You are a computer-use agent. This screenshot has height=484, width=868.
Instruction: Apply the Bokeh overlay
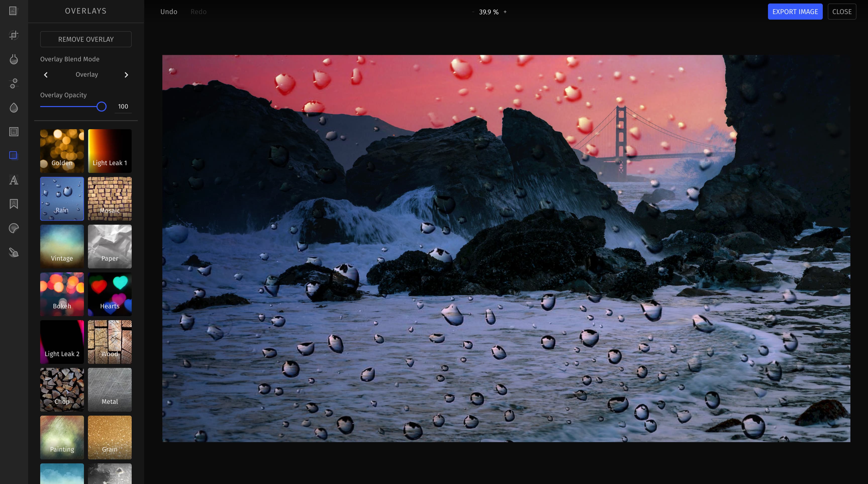(62, 294)
